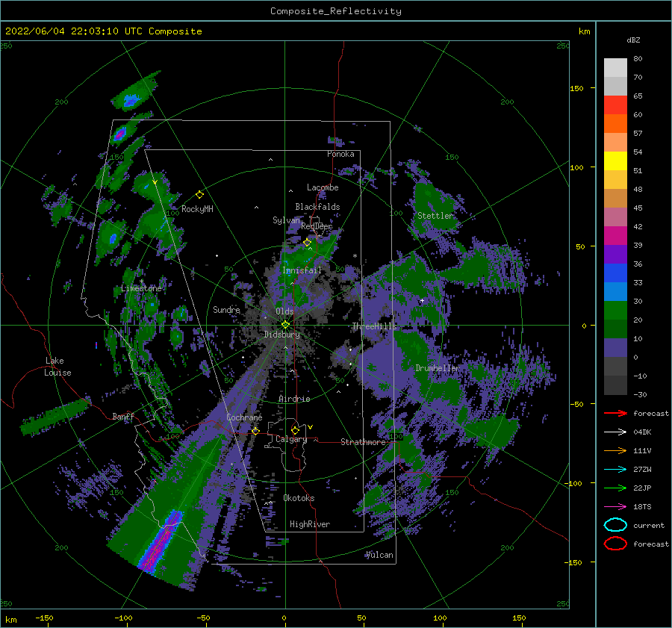Image resolution: width=672 pixels, height=628 pixels.
Task: Click yellow radar-site diamond near Didsbury
Action: (285, 325)
